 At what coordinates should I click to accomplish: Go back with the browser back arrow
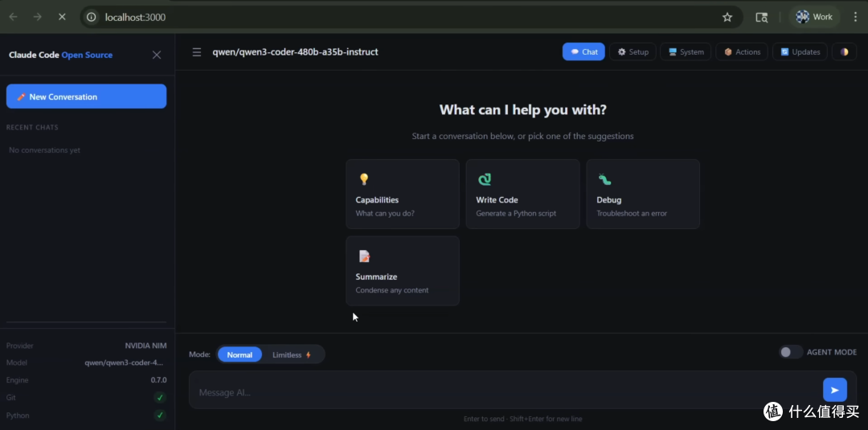point(14,17)
